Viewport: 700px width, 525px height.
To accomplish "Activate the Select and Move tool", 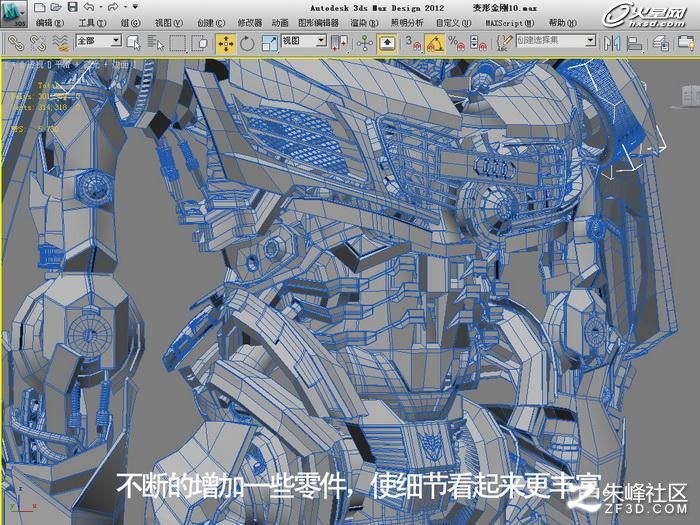I will pyautogui.click(x=226, y=43).
